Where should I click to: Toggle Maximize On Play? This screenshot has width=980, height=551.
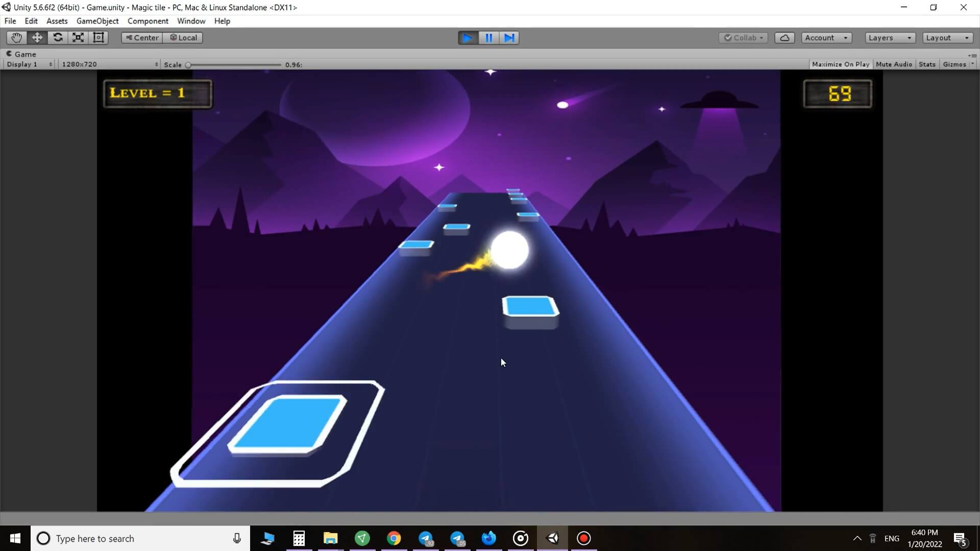click(840, 64)
